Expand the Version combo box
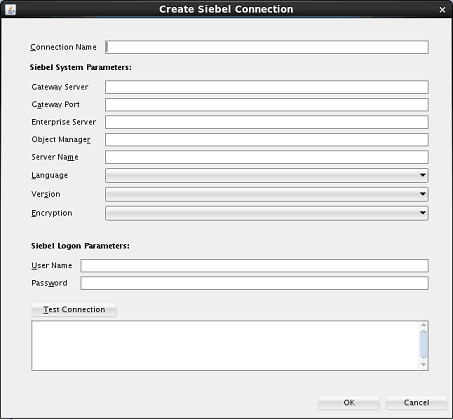Image resolution: width=453 pixels, height=420 pixels. click(267, 194)
